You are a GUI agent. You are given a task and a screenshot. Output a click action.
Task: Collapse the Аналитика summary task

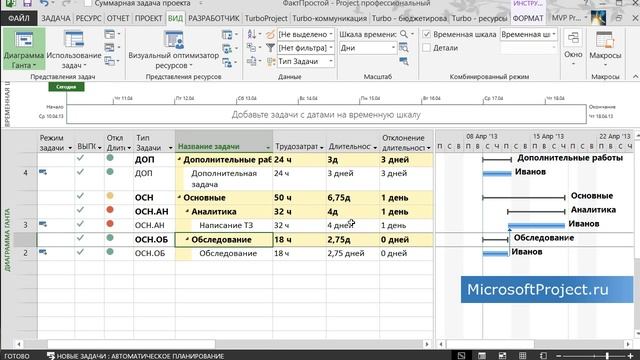[187, 211]
